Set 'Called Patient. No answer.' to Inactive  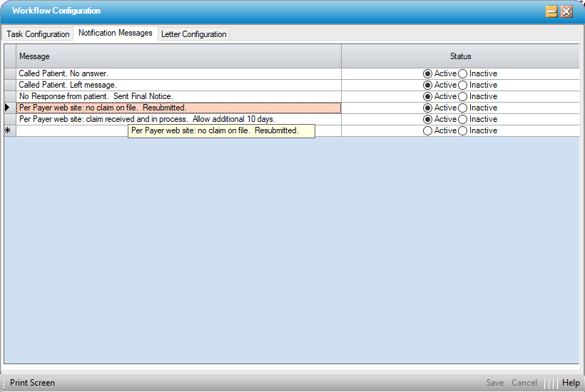(463, 73)
